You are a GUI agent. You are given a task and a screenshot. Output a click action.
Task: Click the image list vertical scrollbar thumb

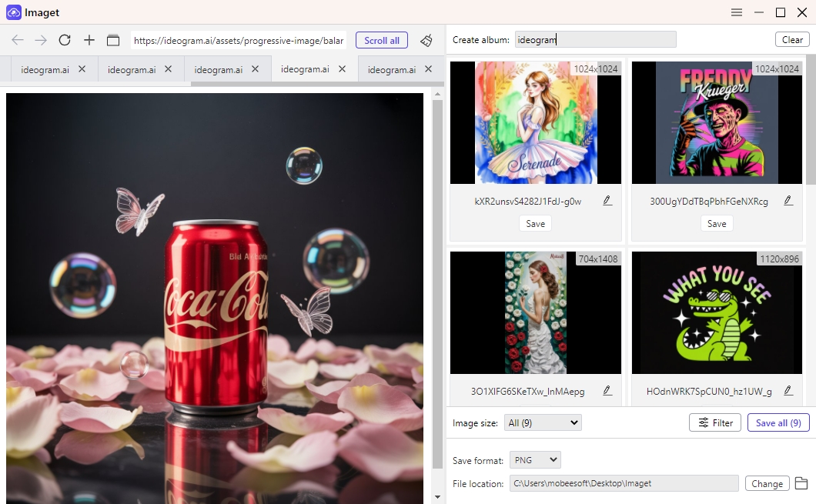pyautogui.click(x=811, y=119)
